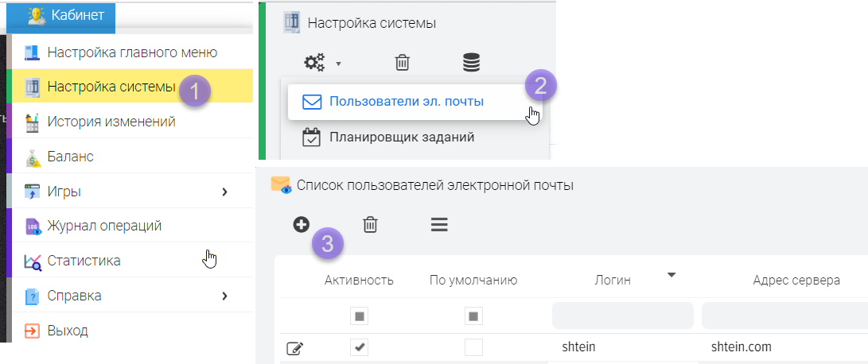The image size is (868, 364).
Task: Click the edit icon for shtein row
Action: coord(294,348)
